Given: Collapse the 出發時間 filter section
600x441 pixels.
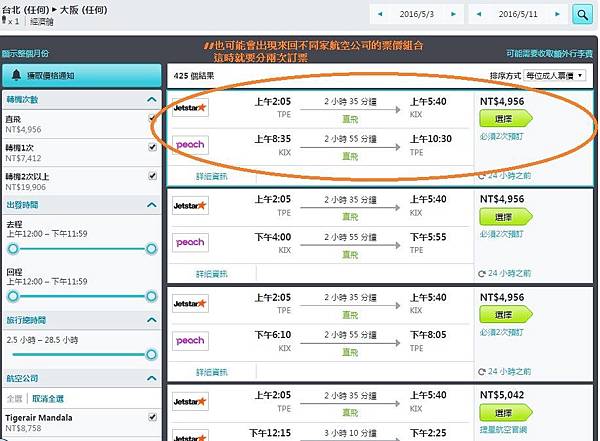Looking at the screenshot, I should [152, 205].
